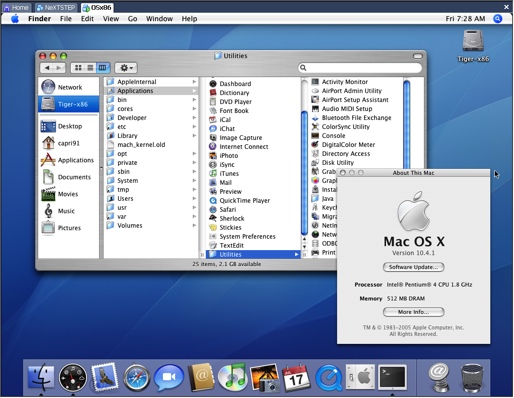
Task: Select Console in Utilities list
Action: tap(333, 136)
